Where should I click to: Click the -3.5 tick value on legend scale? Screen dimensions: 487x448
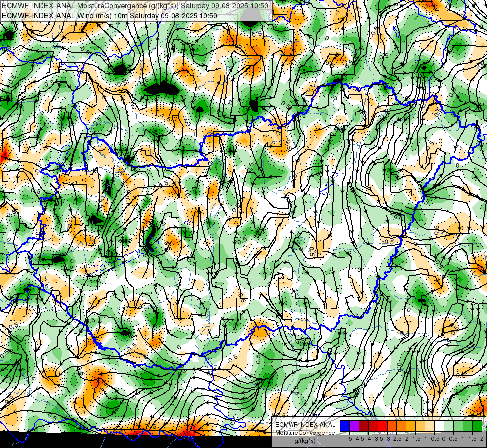(378, 439)
